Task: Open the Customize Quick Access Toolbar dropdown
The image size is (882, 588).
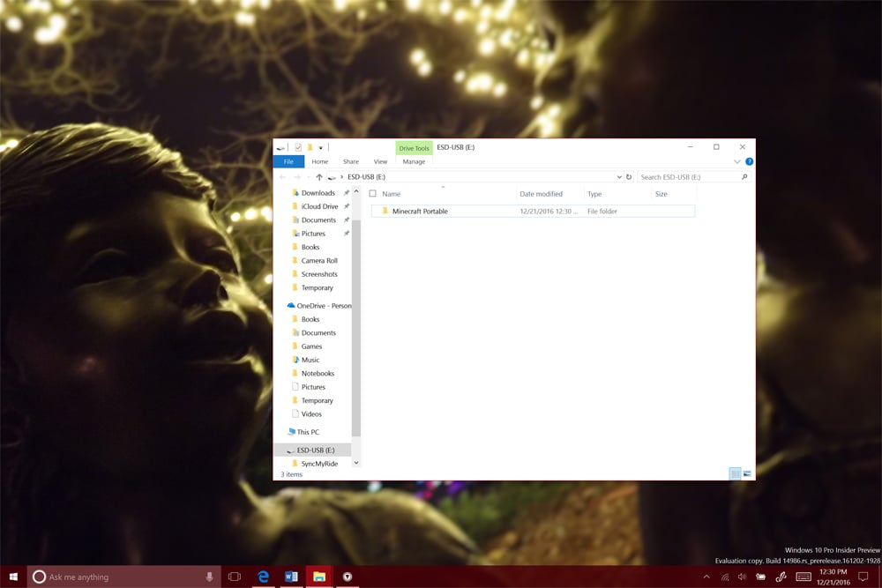Action: pos(320,146)
